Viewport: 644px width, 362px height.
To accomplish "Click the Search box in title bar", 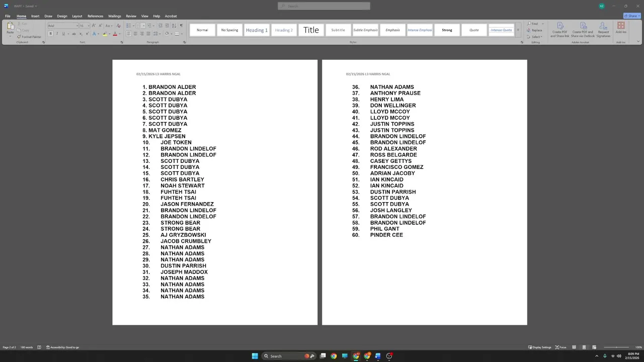I will pos(324,6).
